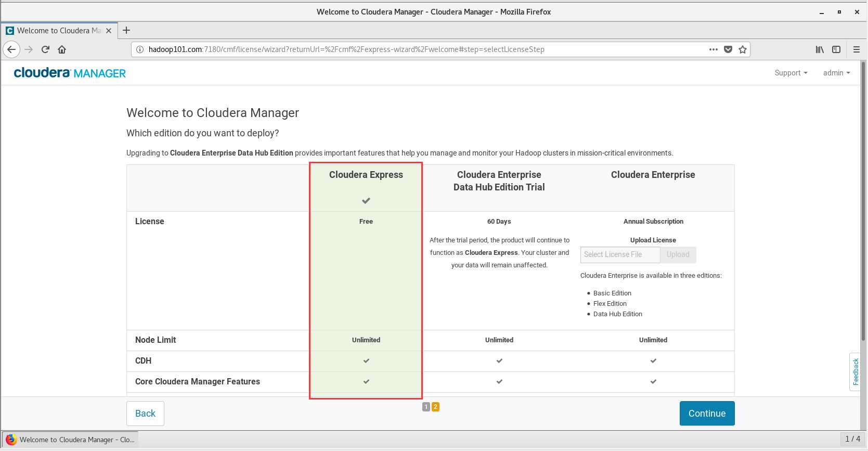Show site information icon in address bar
The image size is (868, 451).
click(x=139, y=49)
